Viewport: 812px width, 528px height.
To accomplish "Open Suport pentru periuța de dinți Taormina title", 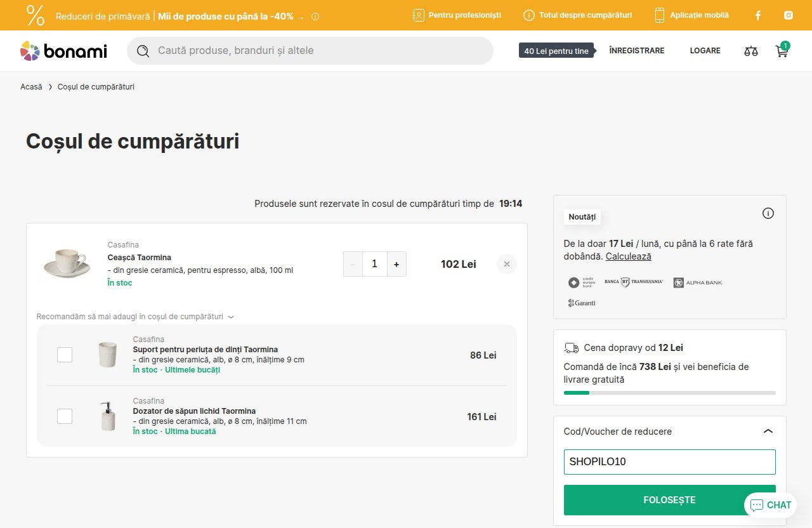I will coord(206,350).
